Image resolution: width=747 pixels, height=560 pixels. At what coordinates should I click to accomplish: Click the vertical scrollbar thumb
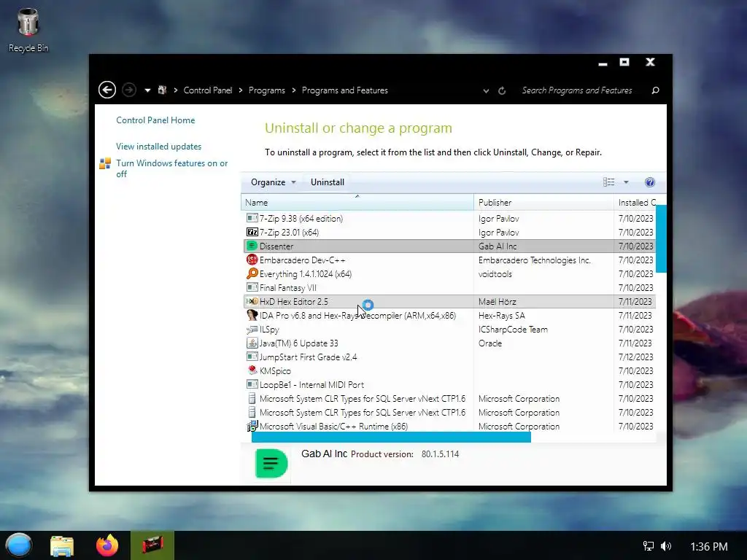(x=661, y=238)
